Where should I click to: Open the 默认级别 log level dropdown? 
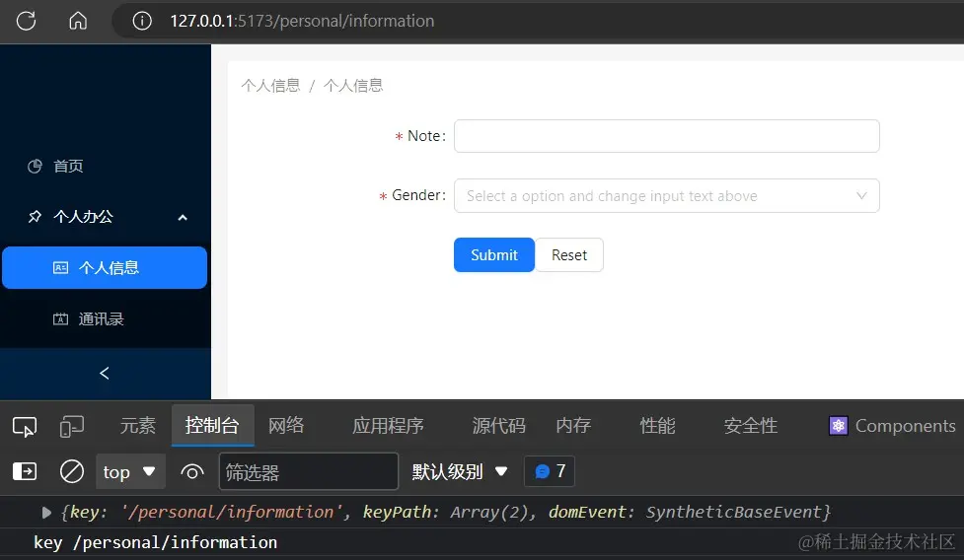(x=460, y=471)
